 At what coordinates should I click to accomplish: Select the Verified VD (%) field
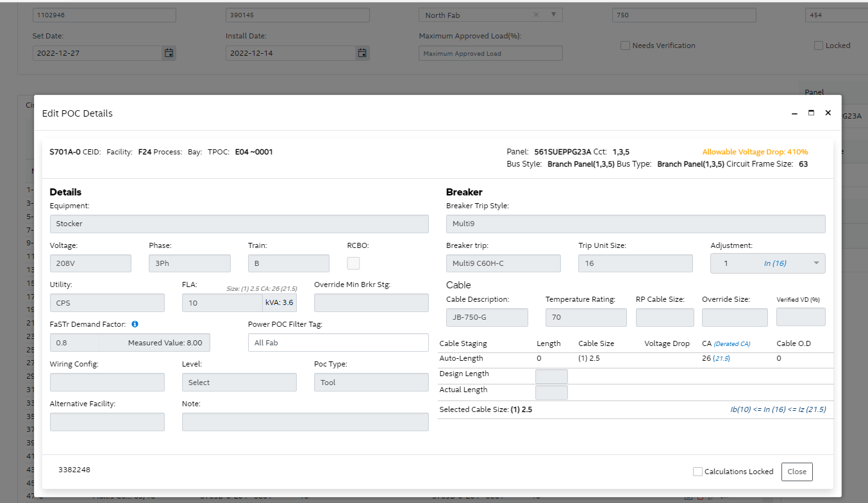[x=800, y=317]
